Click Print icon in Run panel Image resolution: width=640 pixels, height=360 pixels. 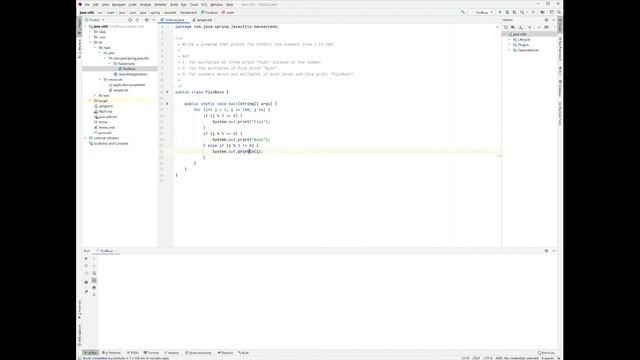point(94,287)
